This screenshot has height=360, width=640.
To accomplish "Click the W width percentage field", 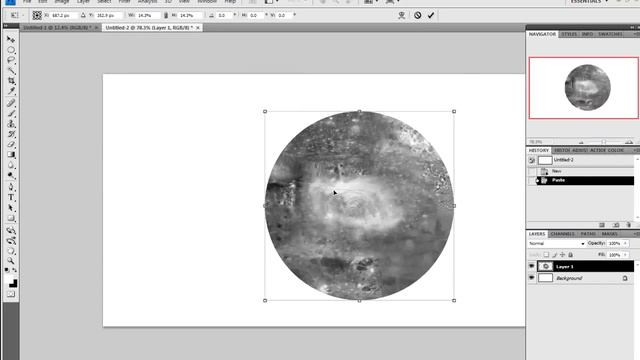I will [x=147, y=15].
